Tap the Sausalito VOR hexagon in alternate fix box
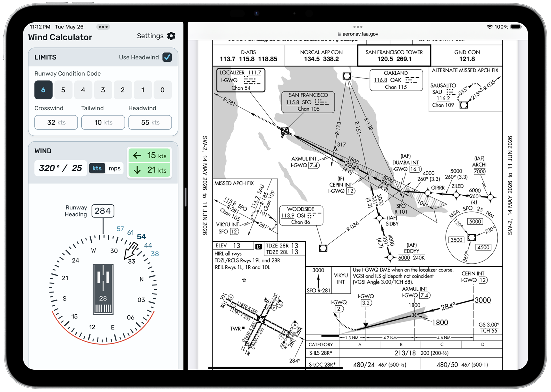551x392 pixels. (x=463, y=105)
